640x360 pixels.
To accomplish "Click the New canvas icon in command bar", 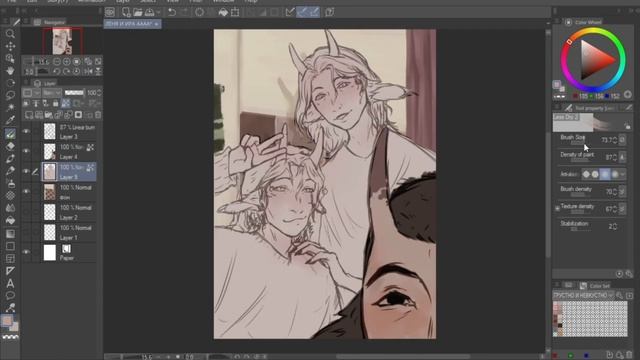I will click(x=126, y=12).
